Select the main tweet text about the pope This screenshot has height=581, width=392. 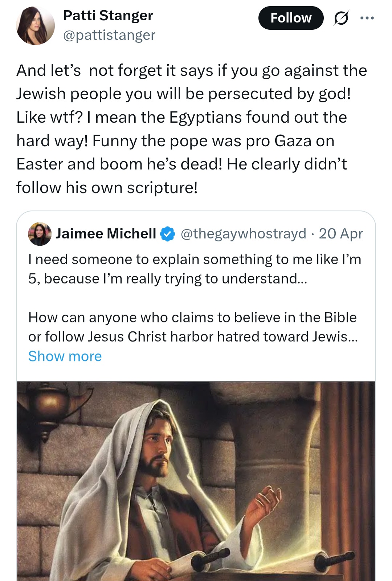(192, 129)
